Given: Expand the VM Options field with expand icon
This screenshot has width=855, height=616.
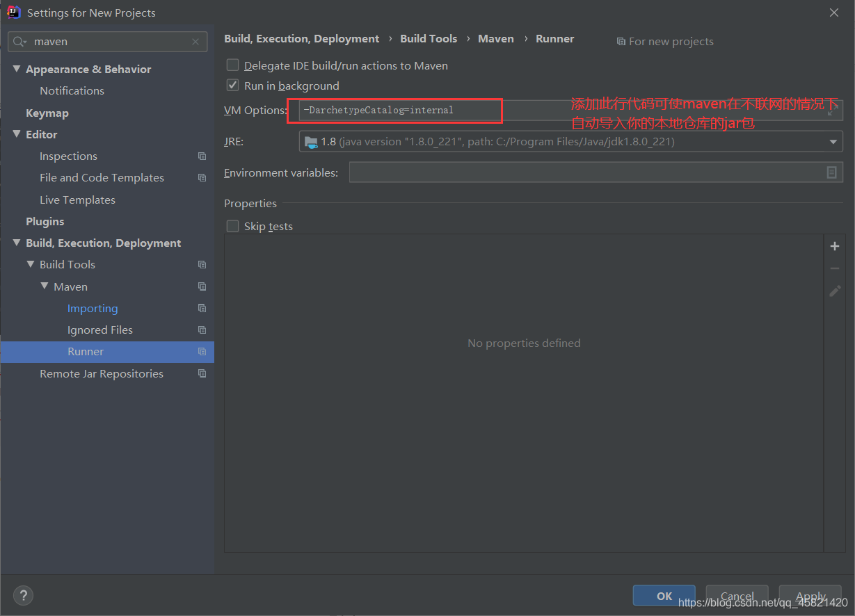Looking at the screenshot, I should coord(831,110).
